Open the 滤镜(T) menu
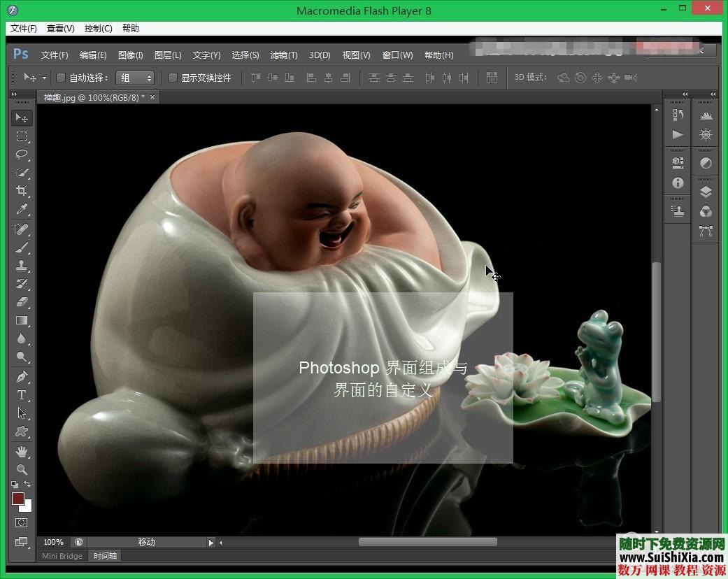The image size is (728, 579). tap(283, 55)
